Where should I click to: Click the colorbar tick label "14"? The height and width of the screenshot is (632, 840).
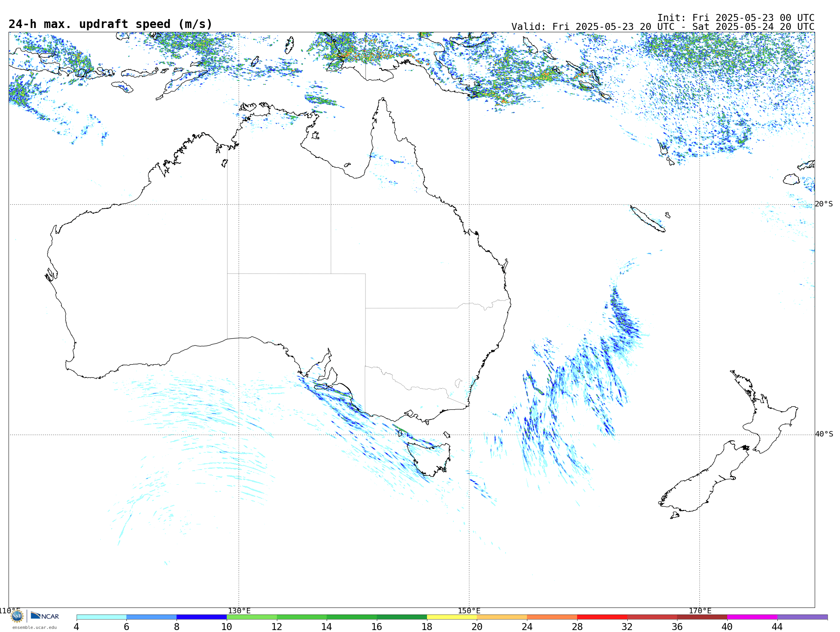[327, 627]
